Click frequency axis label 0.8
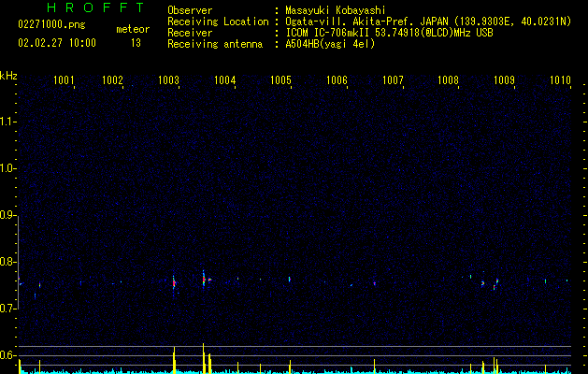This screenshot has width=588, height=374. click(x=7, y=262)
